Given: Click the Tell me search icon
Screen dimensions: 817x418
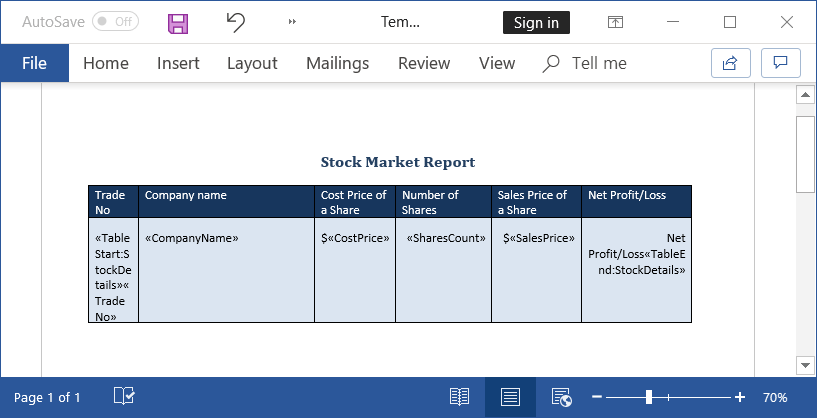Looking at the screenshot, I should (x=551, y=63).
